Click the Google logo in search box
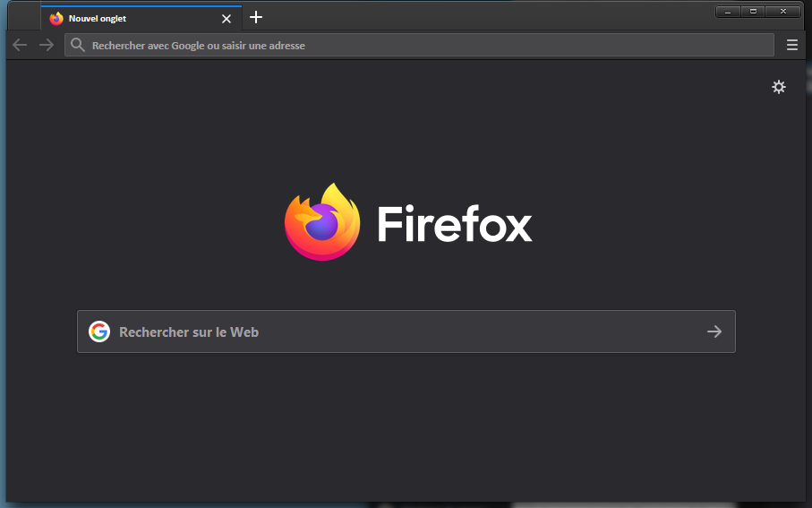 coord(98,331)
